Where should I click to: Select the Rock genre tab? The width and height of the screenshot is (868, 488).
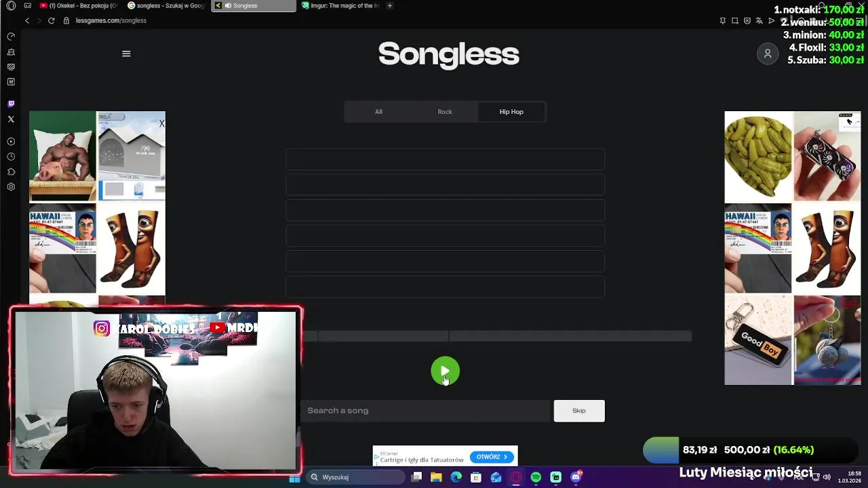[x=445, y=112]
